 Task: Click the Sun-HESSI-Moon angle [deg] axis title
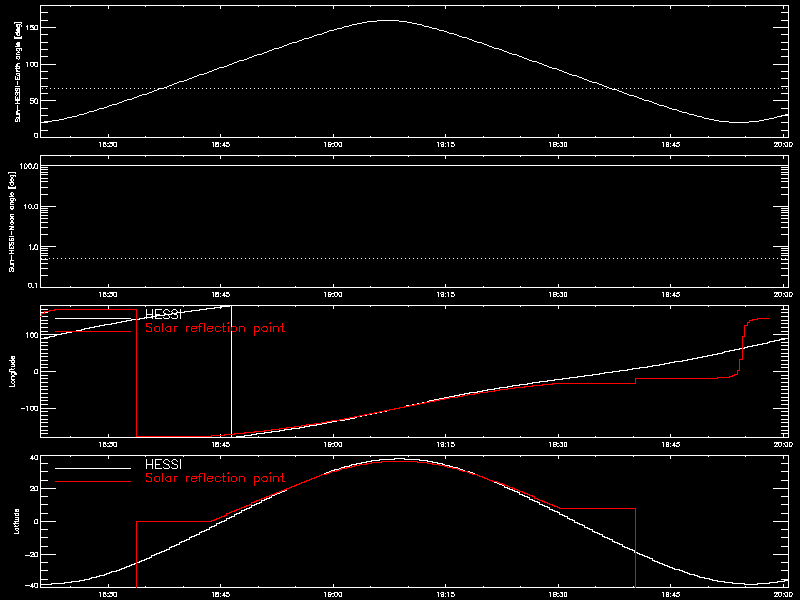[12, 221]
